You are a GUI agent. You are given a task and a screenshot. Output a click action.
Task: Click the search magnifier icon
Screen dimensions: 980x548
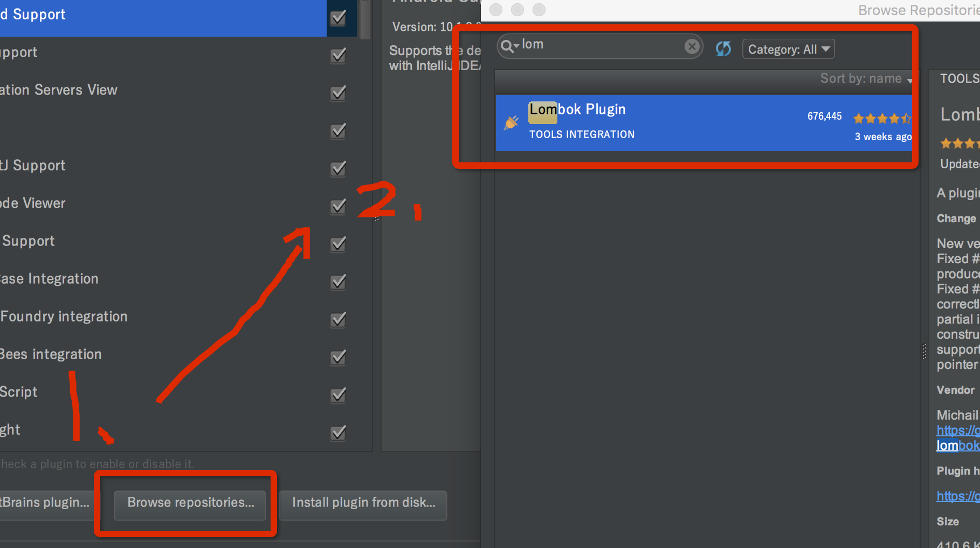[508, 46]
